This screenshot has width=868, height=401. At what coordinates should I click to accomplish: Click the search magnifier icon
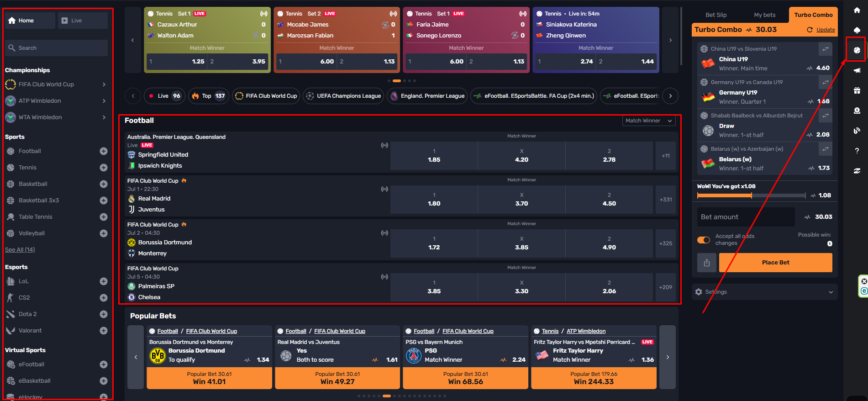click(11, 48)
